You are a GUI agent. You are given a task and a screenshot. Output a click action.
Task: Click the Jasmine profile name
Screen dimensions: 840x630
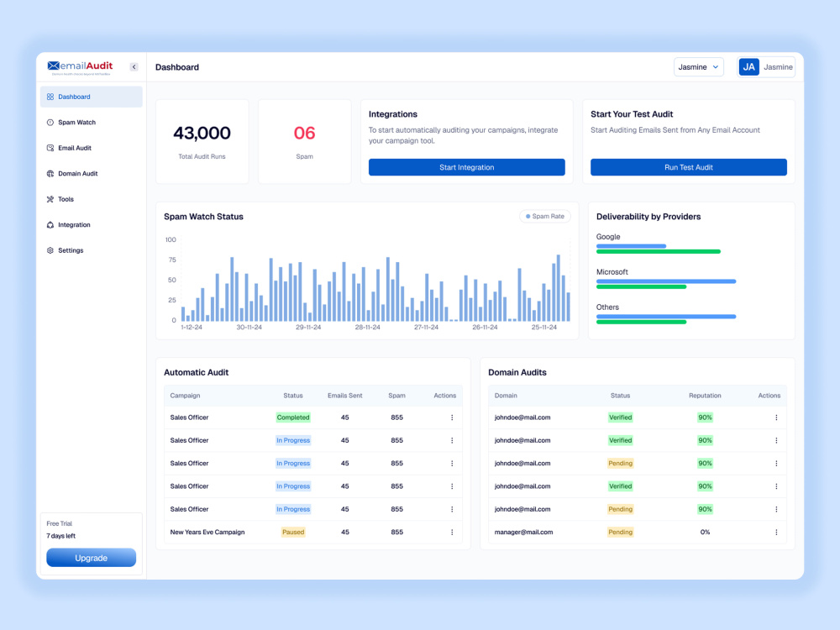(778, 67)
